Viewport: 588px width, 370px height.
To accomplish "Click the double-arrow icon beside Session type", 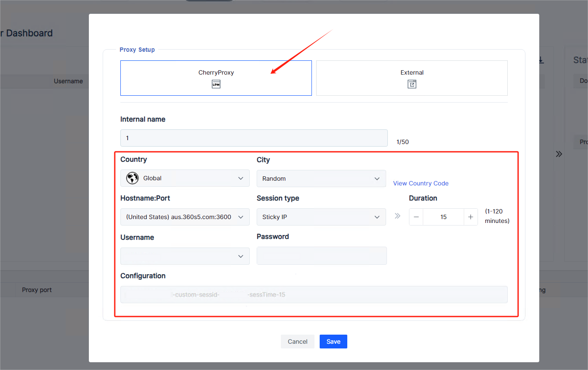I will point(397,216).
